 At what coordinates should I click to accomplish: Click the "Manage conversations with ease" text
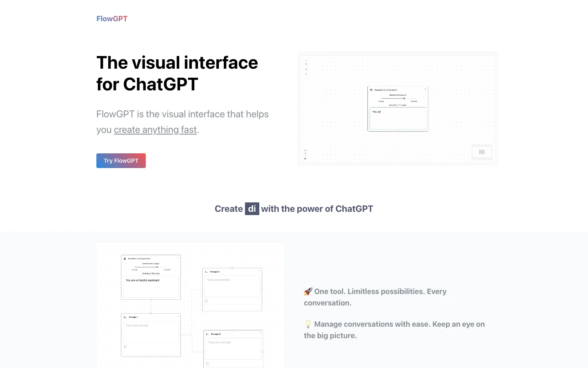pos(372,324)
